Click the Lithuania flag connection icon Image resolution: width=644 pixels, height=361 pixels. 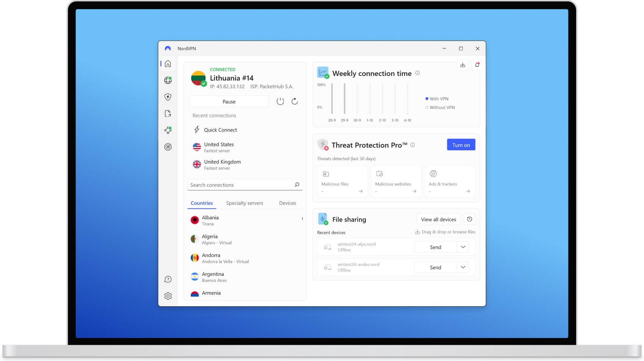199,78
